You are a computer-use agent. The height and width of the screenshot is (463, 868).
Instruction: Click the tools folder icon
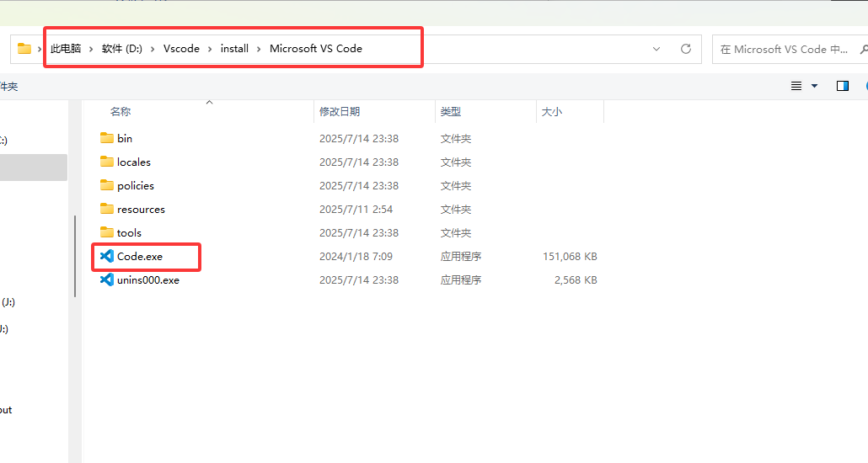(107, 232)
